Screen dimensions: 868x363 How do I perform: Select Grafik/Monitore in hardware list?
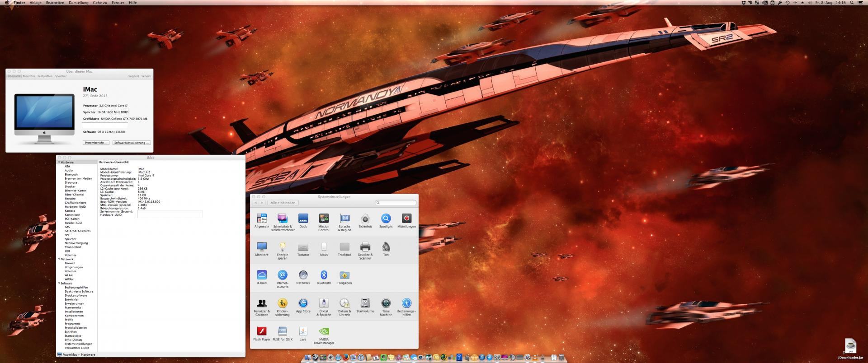point(75,203)
